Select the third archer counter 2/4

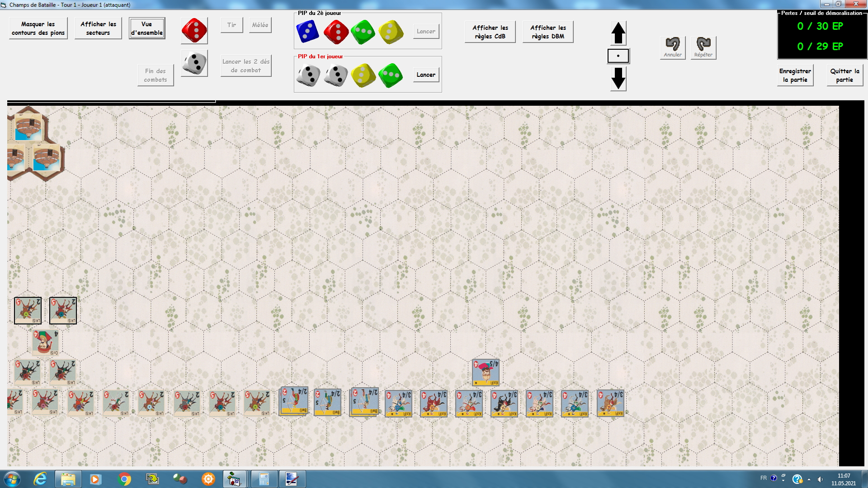364,401
